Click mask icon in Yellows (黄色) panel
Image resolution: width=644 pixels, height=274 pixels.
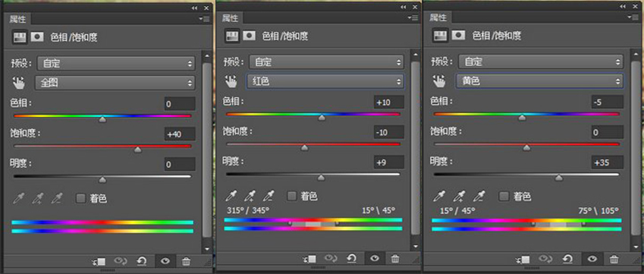click(458, 36)
